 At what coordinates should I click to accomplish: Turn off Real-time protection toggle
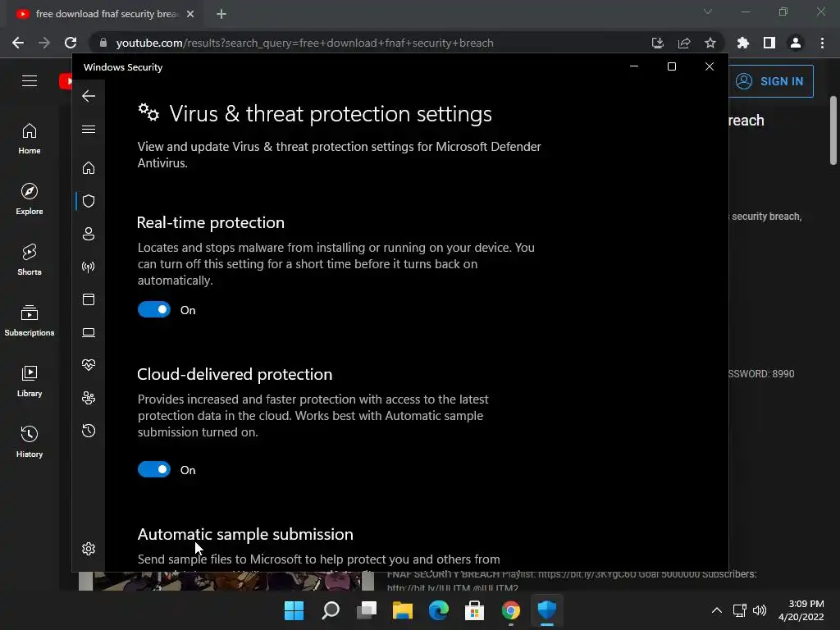154,309
